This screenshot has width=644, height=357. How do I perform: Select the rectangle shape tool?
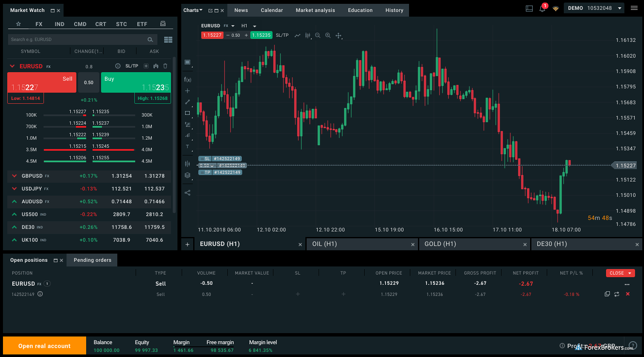[188, 113]
